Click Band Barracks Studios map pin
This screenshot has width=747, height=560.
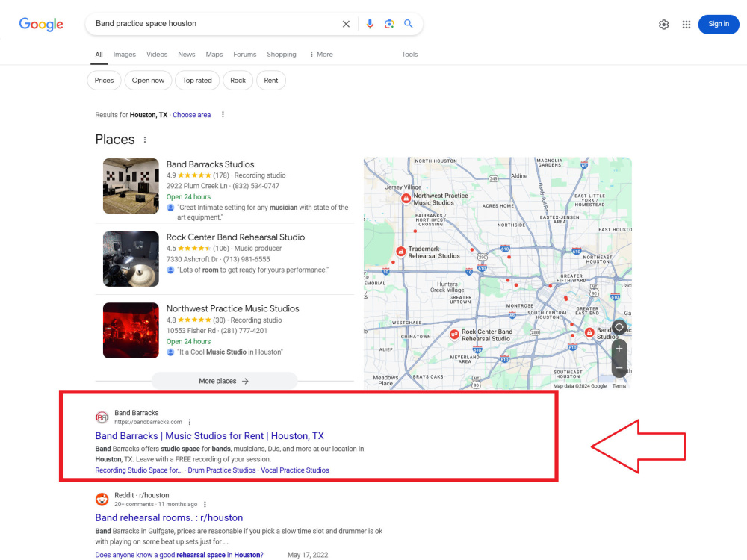589,332
